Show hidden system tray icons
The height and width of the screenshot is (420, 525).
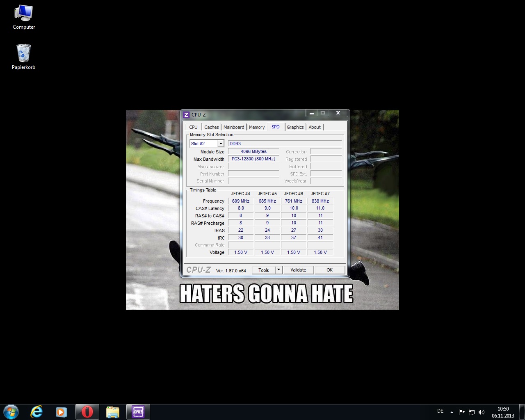click(x=452, y=412)
